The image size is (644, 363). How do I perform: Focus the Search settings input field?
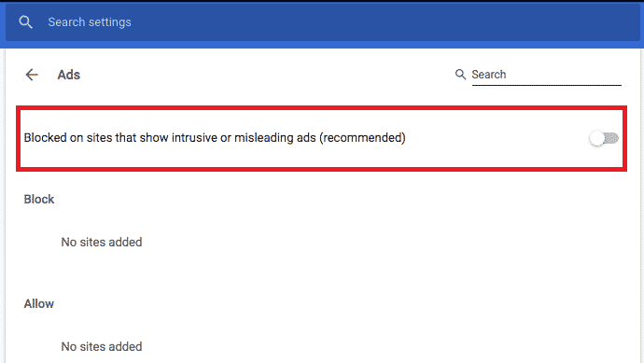click(x=322, y=22)
